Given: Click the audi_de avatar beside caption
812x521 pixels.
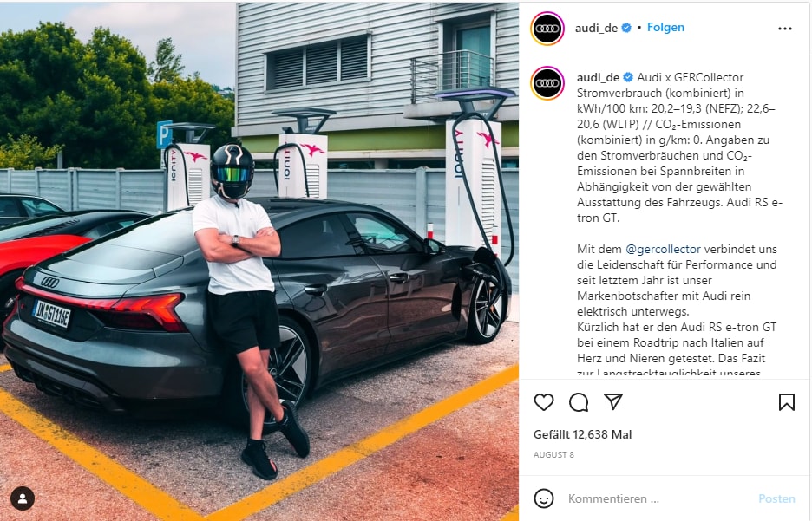Looking at the screenshot, I should pyautogui.click(x=547, y=83).
